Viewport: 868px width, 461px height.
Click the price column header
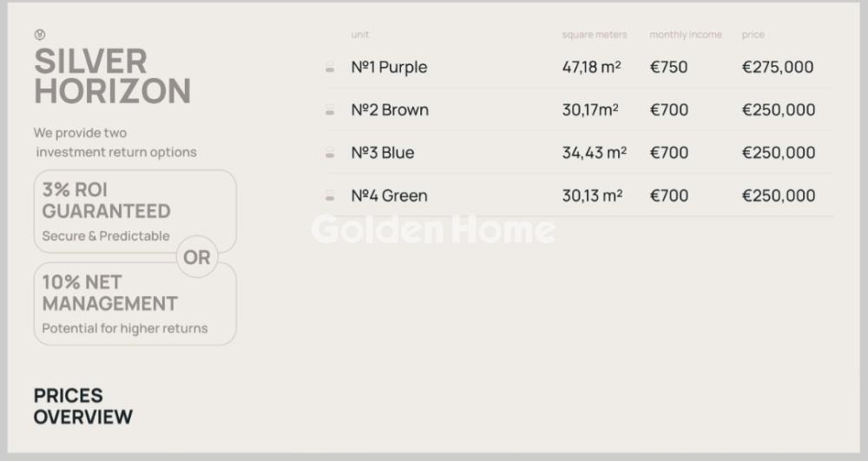pos(753,35)
